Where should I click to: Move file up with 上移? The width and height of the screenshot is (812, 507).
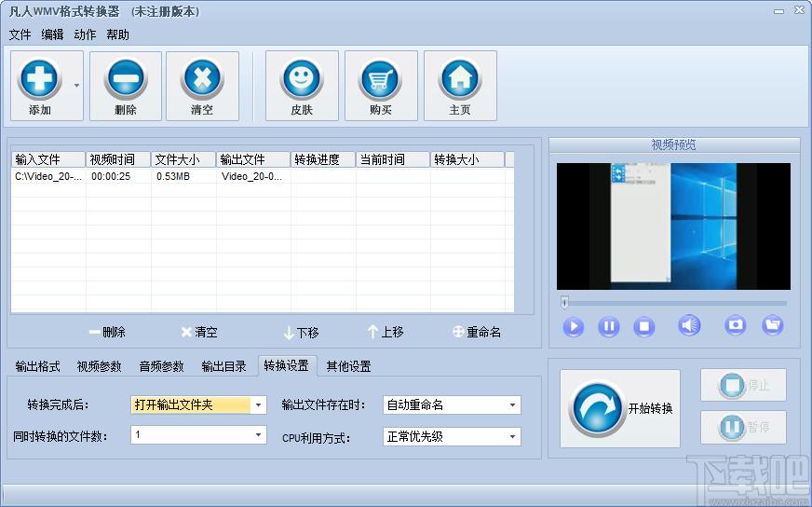[386, 332]
